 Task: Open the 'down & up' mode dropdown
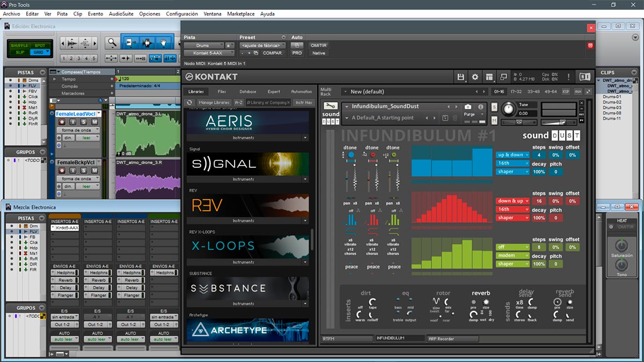tap(513, 201)
